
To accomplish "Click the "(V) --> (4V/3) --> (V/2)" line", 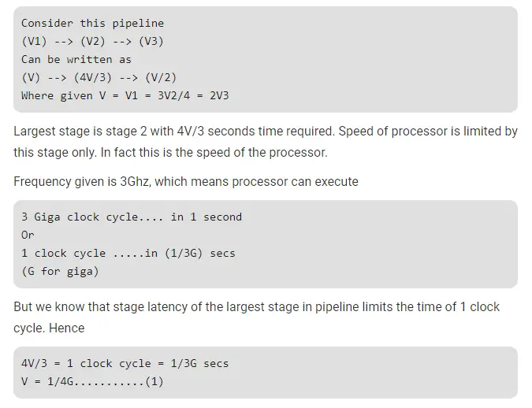I will click(99, 77).
